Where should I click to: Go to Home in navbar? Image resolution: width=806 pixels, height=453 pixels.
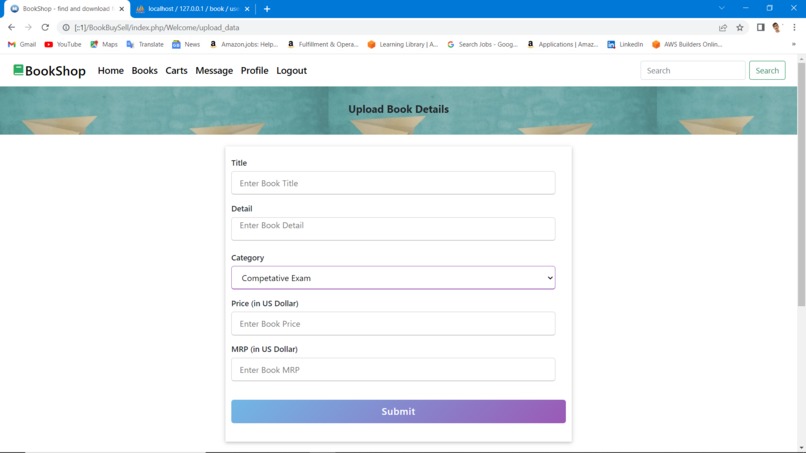111,70
